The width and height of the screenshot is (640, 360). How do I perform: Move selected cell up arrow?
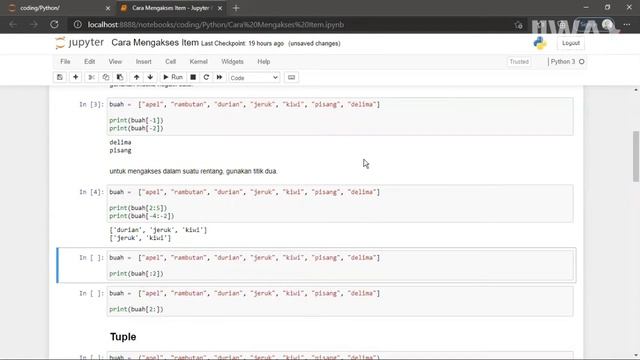tap(136, 77)
